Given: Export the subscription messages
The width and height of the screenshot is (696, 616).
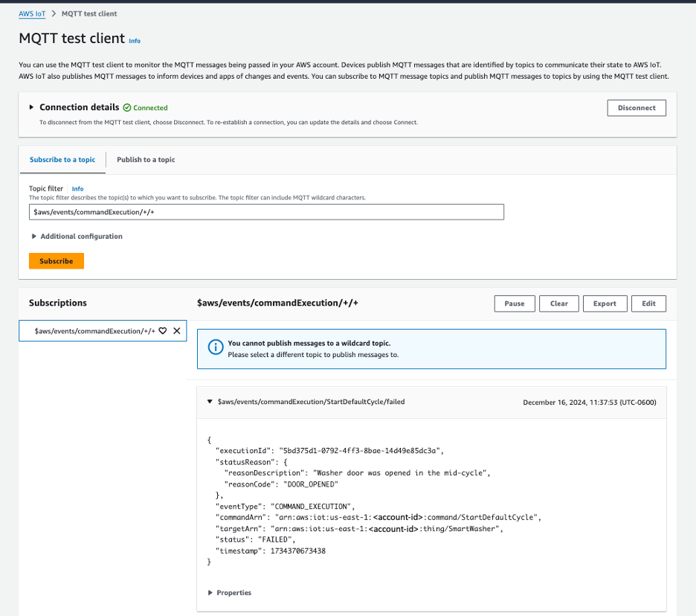Looking at the screenshot, I should tap(605, 304).
